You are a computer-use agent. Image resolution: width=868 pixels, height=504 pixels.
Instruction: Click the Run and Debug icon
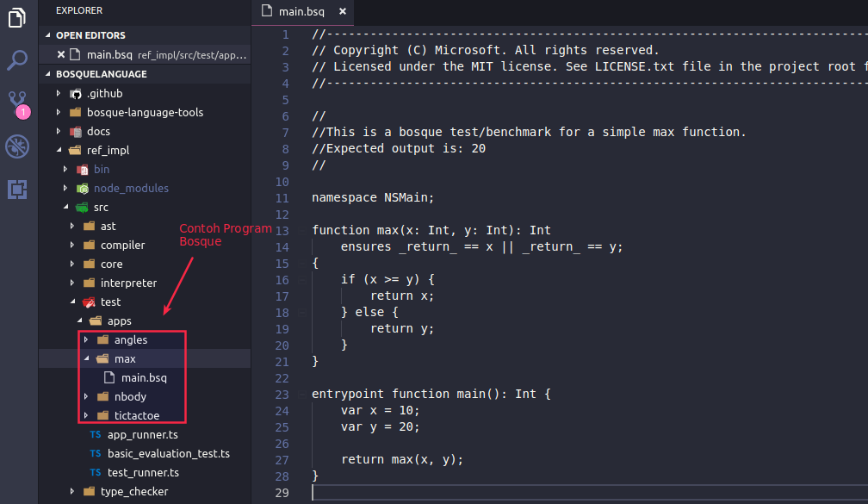coord(17,146)
